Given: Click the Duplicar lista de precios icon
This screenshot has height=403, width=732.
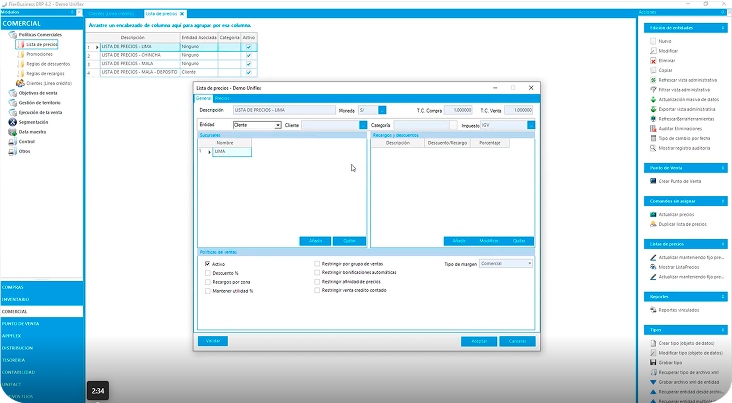Looking at the screenshot, I should 651,225.
